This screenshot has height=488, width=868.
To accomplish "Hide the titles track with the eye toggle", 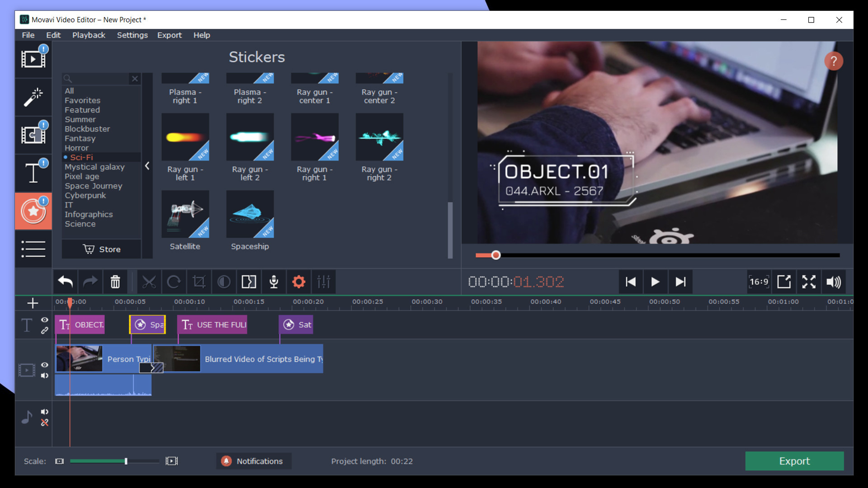I will 44,320.
